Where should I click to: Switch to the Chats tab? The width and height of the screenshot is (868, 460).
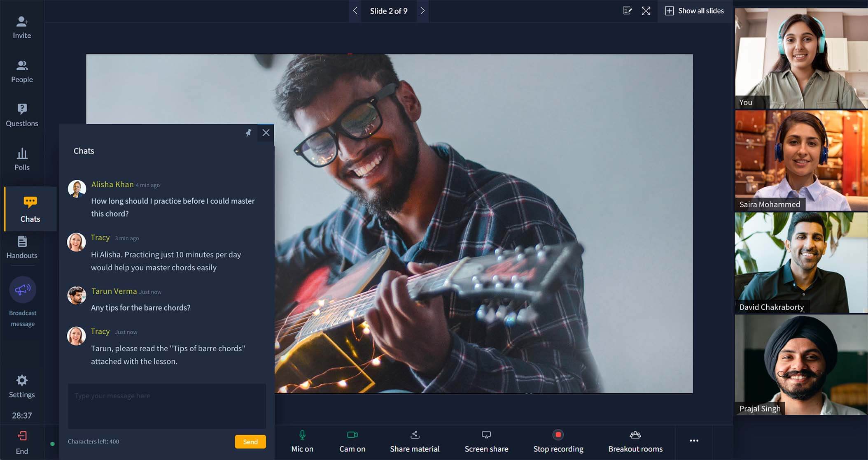click(30, 209)
